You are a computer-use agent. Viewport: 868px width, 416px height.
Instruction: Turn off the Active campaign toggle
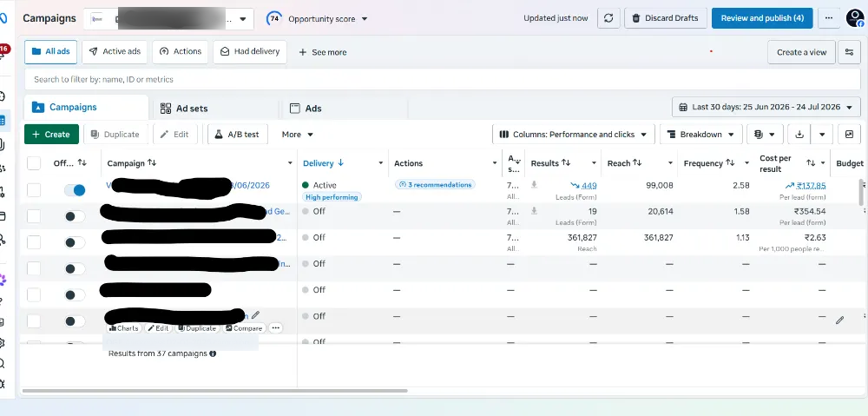[x=75, y=190]
